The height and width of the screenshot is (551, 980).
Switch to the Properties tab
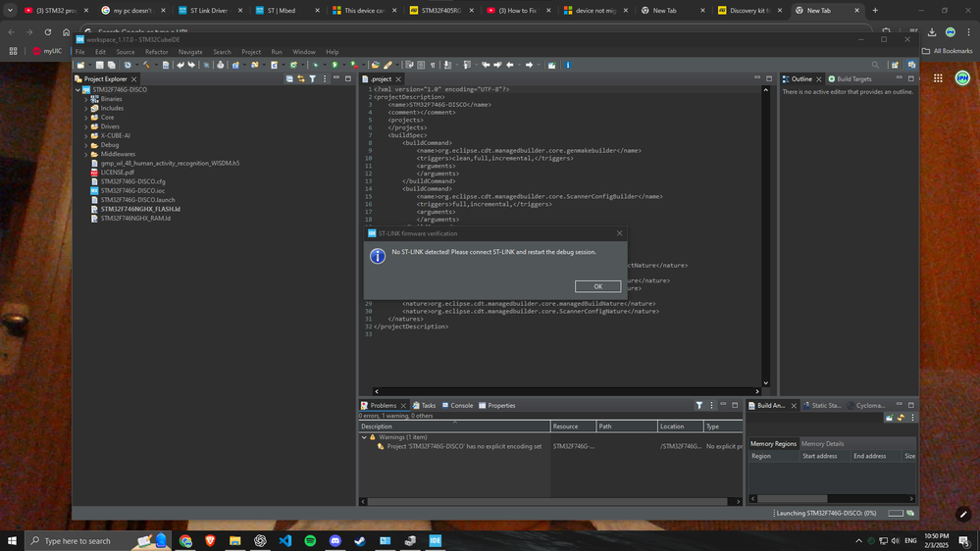point(497,406)
